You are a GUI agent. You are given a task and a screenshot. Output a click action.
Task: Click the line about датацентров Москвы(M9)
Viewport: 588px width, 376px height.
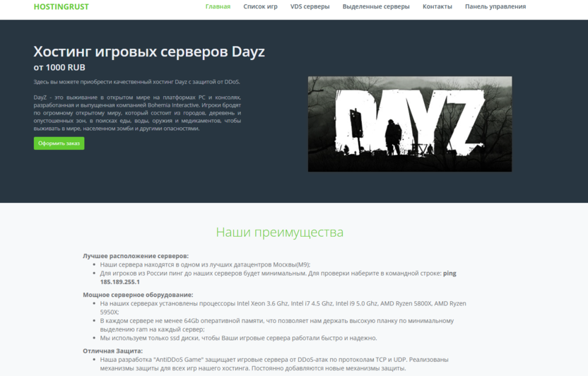(205, 264)
